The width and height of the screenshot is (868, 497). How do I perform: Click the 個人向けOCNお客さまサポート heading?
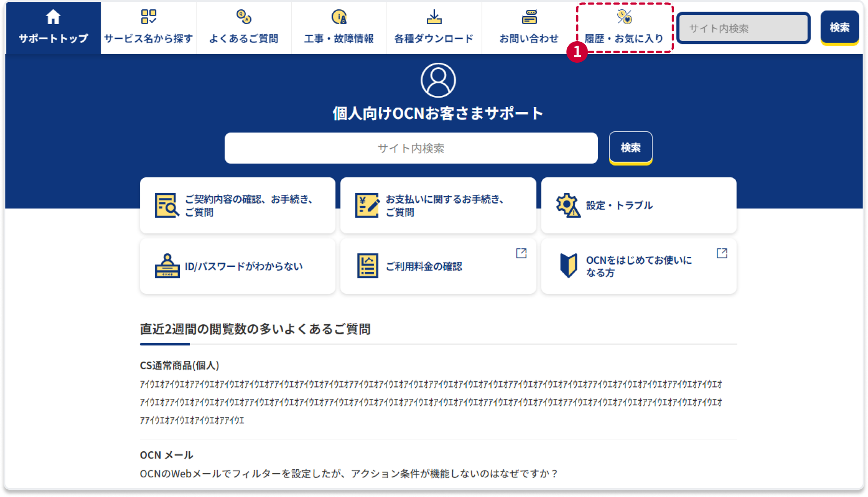tap(438, 113)
